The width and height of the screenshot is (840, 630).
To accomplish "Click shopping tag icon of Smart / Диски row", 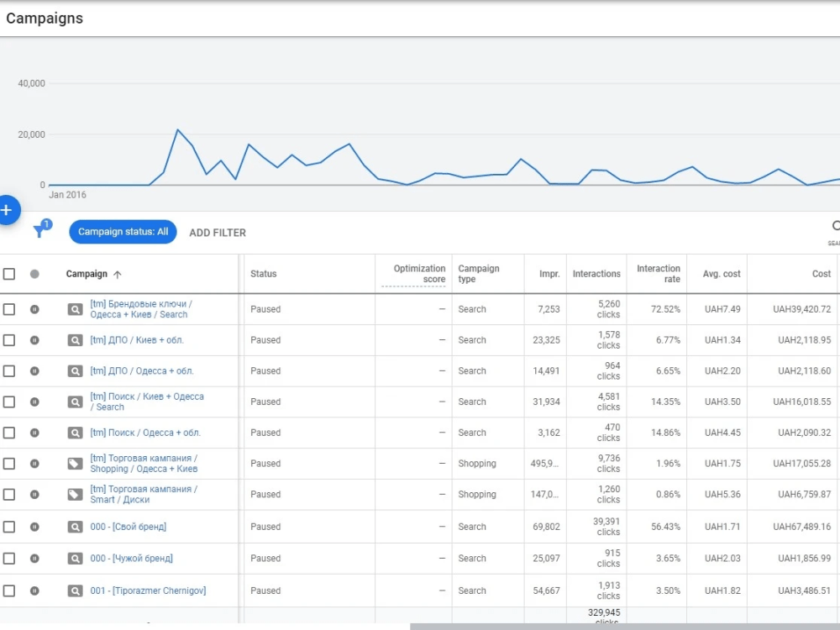I will (75, 495).
